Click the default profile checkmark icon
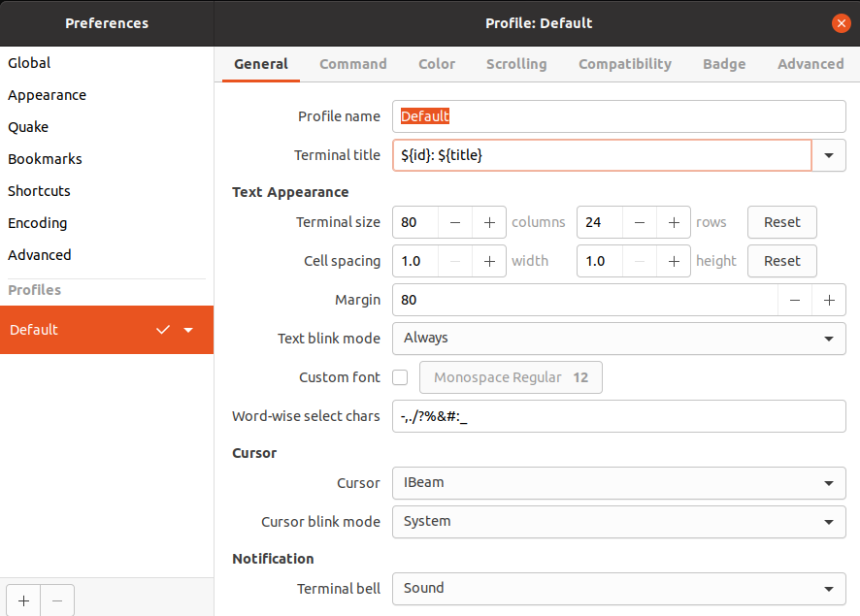The height and width of the screenshot is (616, 860). (x=163, y=330)
